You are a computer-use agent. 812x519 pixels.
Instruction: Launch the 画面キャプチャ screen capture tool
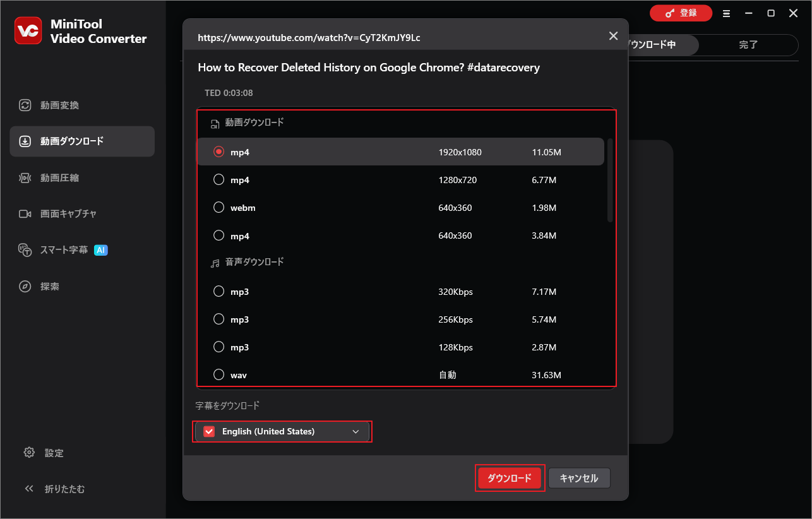click(x=60, y=213)
